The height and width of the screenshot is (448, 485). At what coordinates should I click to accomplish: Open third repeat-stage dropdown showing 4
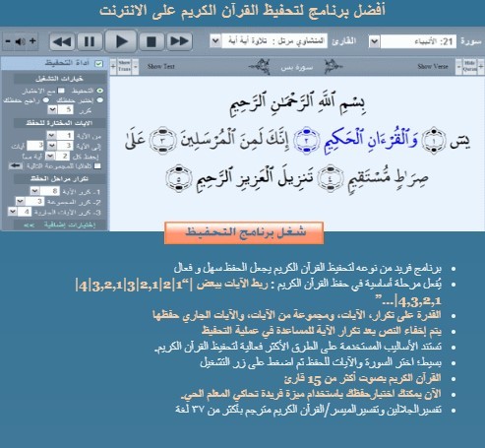tap(13, 212)
